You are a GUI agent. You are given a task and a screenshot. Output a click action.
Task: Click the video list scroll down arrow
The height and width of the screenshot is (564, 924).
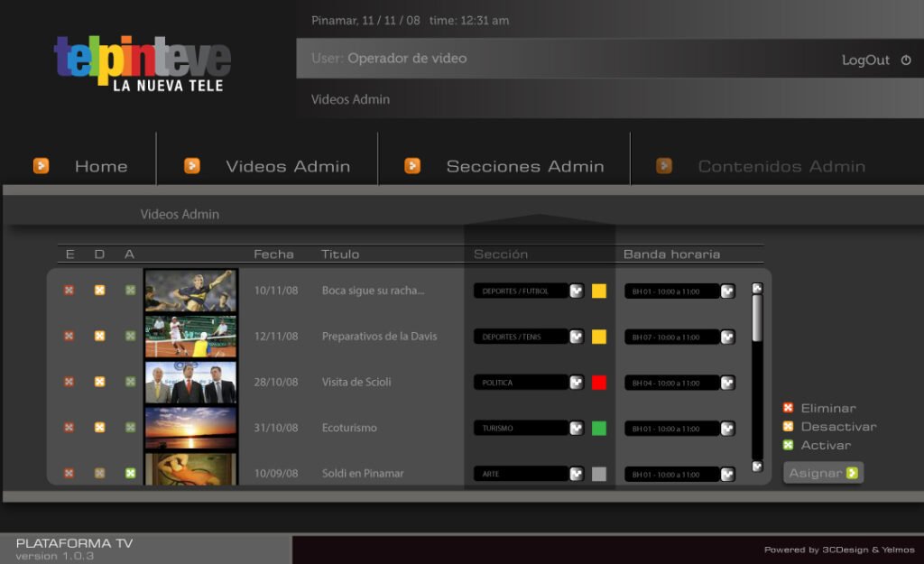click(758, 467)
